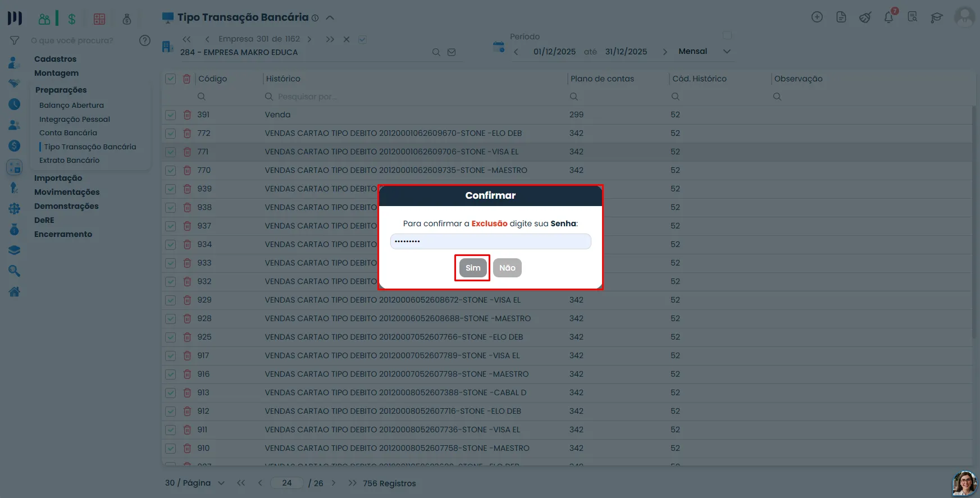
Task: Click the add new plus circle icon
Action: coord(817,17)
